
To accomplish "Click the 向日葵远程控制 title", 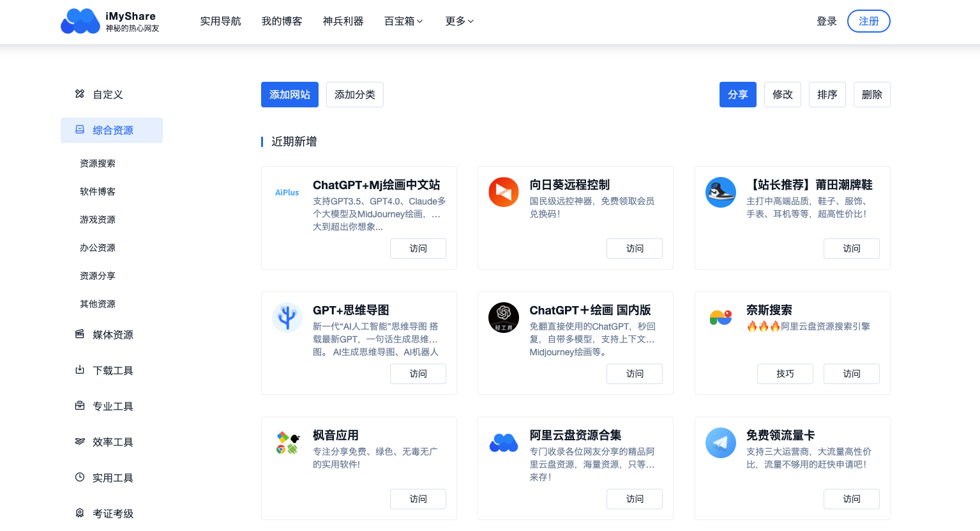I will pos(569,185).
